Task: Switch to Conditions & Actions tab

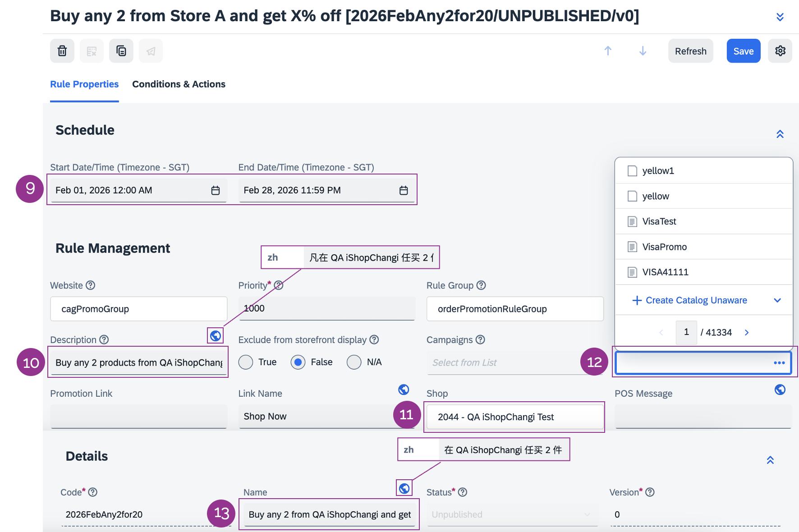Action: pyautogui.click(x=179, y=84)
